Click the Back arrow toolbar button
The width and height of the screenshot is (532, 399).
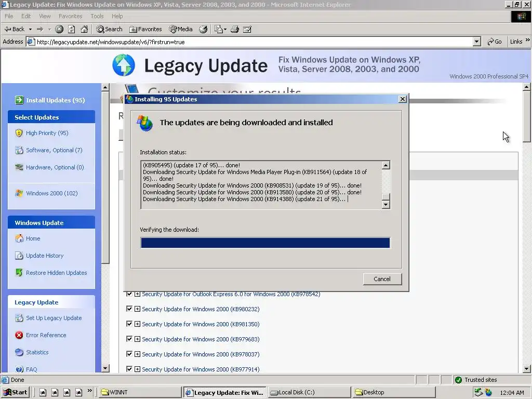point(14,29)
